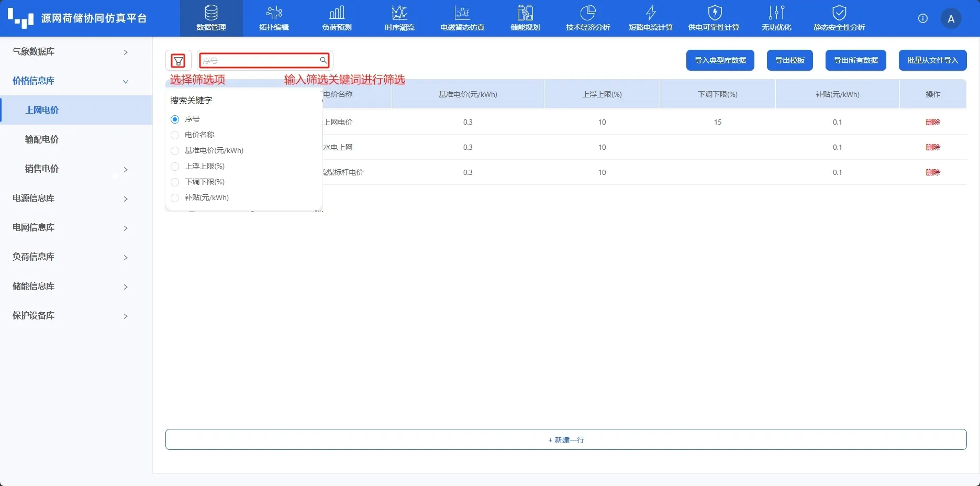Open the 无功优化 top navigation tab
This screenshot has height=486, width=980.
pos(776,18)
